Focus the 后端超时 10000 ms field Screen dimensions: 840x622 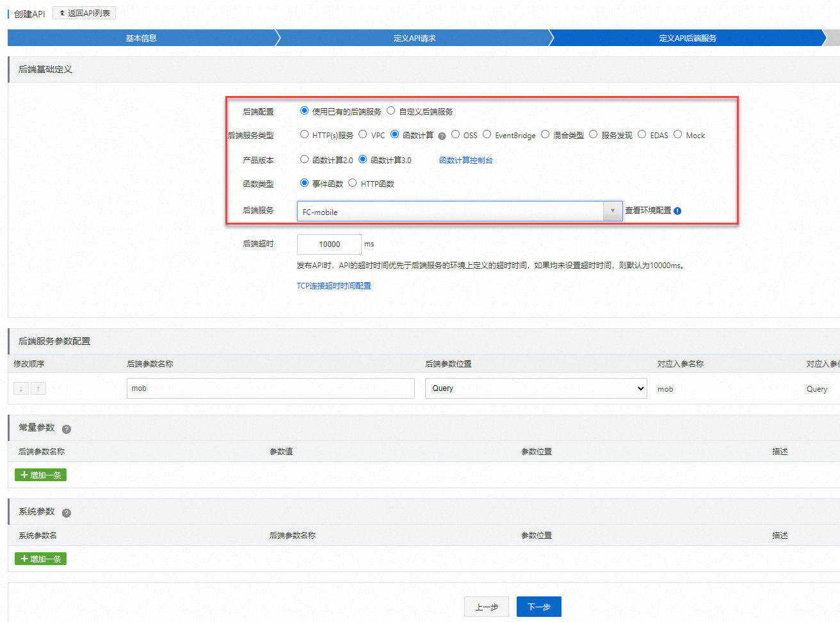tap(329, 244)
